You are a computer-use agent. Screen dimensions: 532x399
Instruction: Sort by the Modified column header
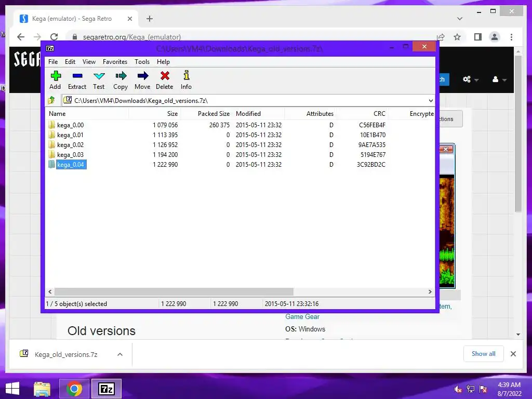[259, 114]
